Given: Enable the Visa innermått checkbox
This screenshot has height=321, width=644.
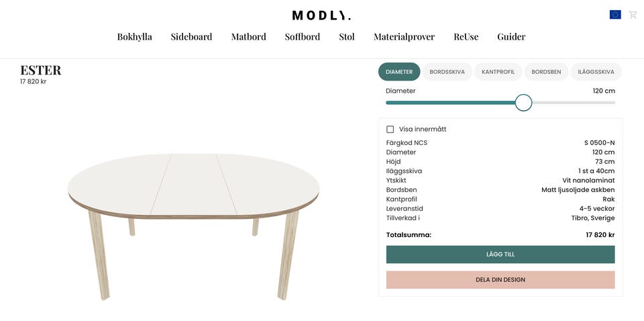Looking at the screenshot, I should pyautogui.click(x=390, y=129).
